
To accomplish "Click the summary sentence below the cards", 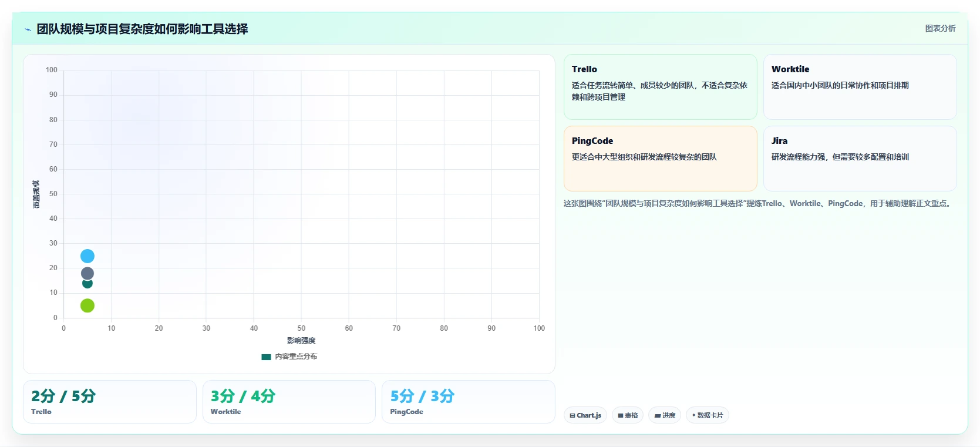I will tap(757, 203).
